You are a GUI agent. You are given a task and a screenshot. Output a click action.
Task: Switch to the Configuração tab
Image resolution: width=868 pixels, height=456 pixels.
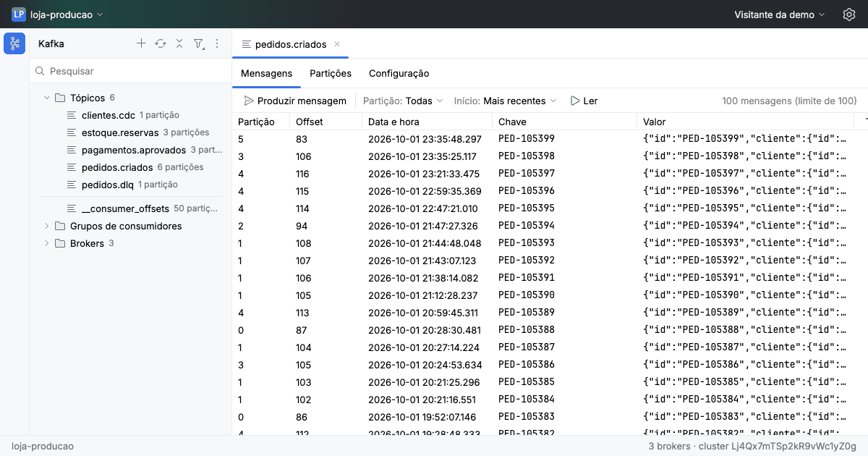tap(399, 73)
